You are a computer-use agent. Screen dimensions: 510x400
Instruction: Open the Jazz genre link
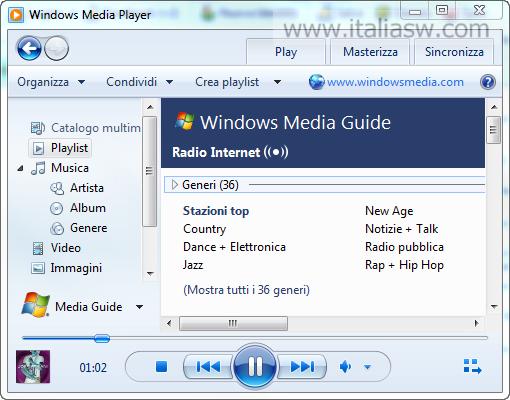coord(193,265)
